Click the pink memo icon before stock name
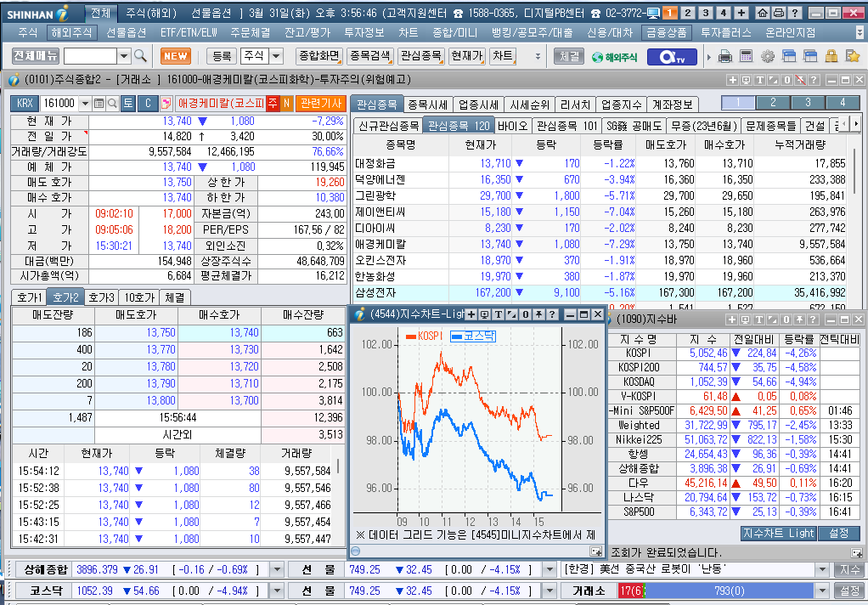Image resolution: width=868 pixels, height=605 pixels. click(x=166, y=103)
